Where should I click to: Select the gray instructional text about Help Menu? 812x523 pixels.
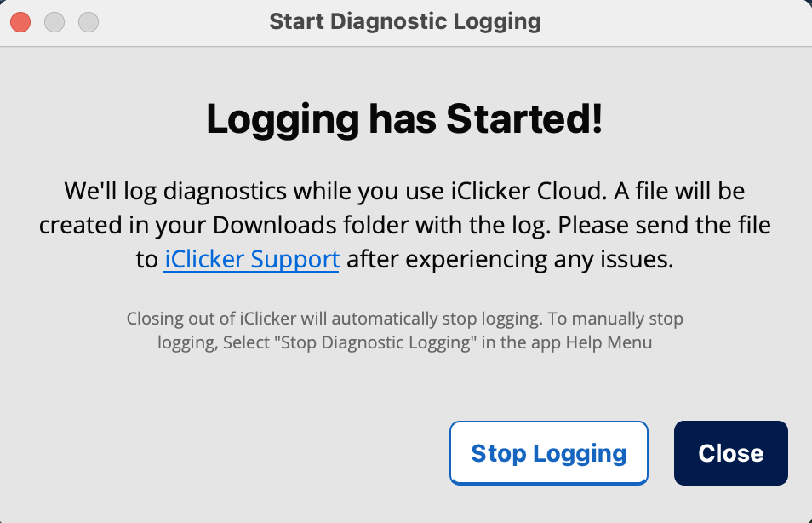[405, 330]
